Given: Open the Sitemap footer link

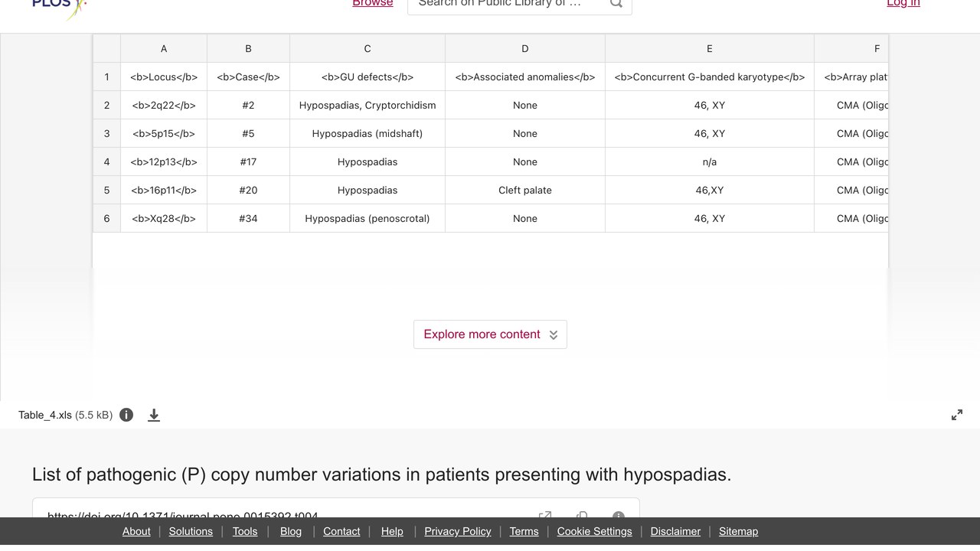Looking at the screenshot, I should point(738,531).
